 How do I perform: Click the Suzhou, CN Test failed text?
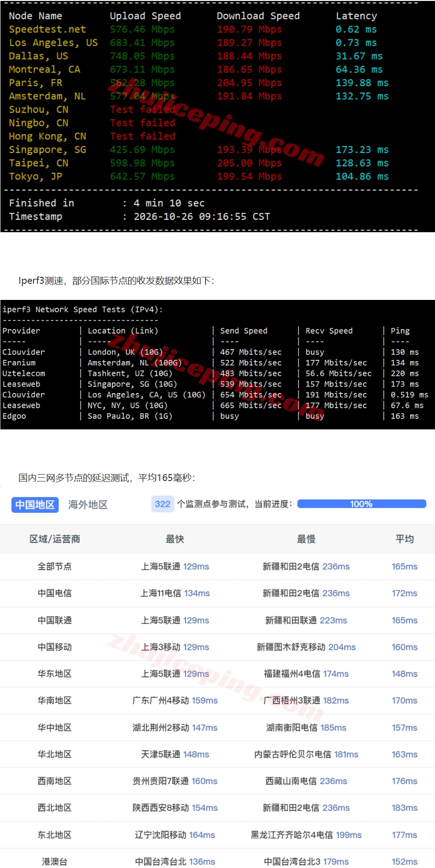(x=142, y=110)
